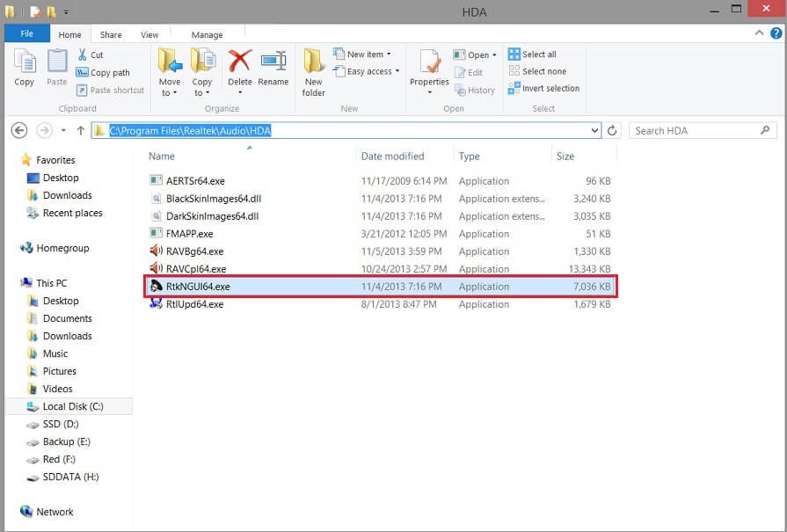This screenshot has height=532, width=787.
Task: Open Music under This PC
Action: point(47,353)
